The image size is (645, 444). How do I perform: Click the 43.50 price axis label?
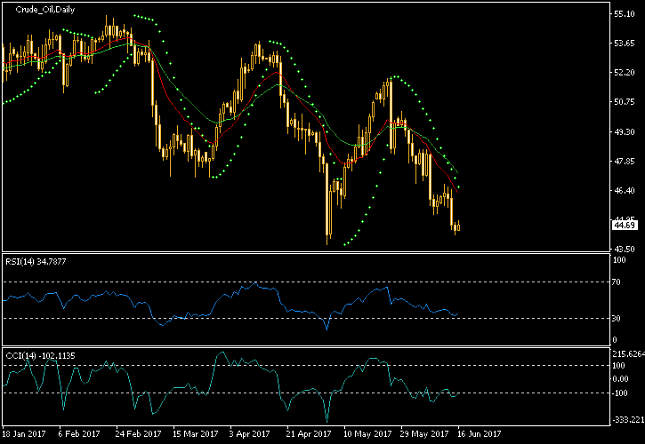pos(624,249)
